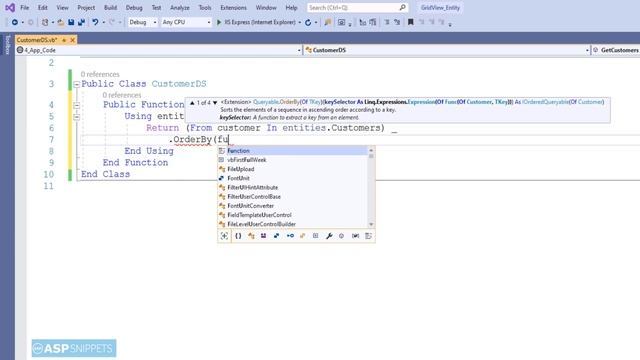Viewport: 640px width, 360px height.
Task: Click the locals filter bracket icon
Action: point(356,236)
